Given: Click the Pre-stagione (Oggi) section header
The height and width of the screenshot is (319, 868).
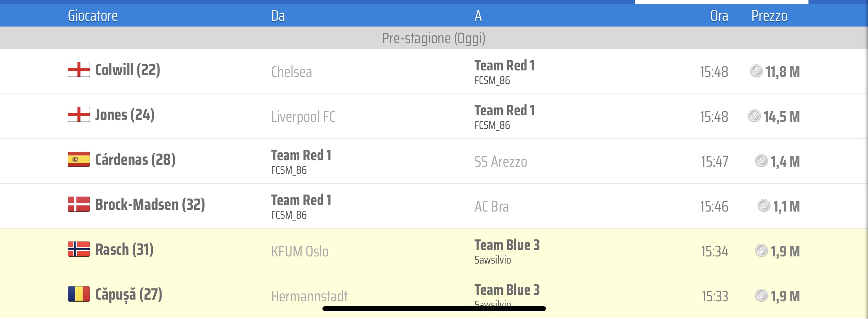Looking at the screenshot, I should point(434,38).
